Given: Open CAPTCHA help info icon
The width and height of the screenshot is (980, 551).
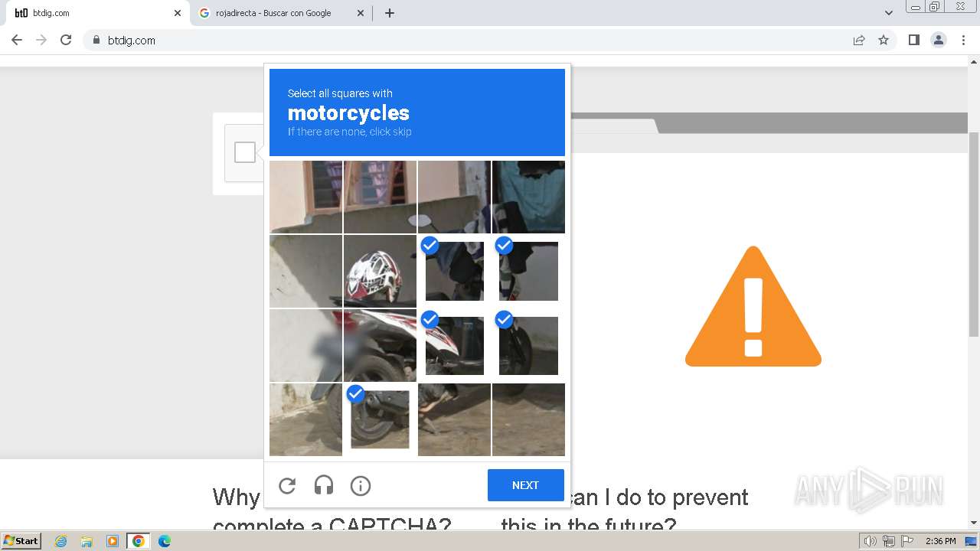Looking at the screenshot, I should pos(361,485).
